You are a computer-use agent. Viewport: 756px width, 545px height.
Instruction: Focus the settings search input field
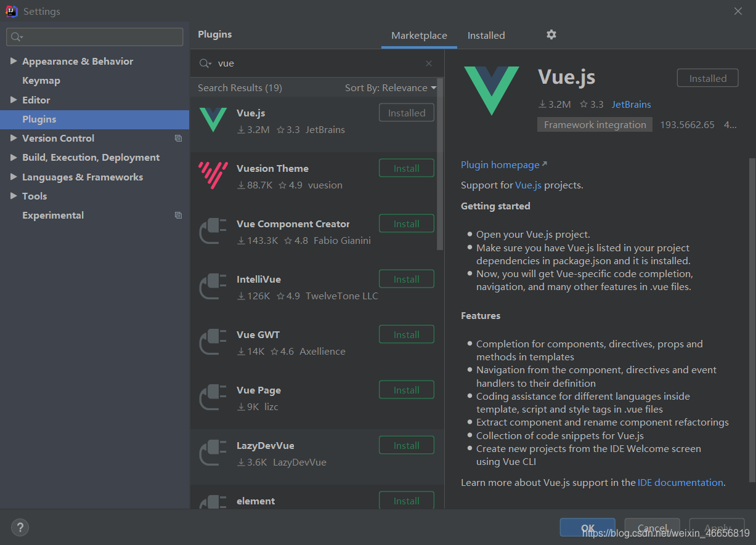click(x=95, y=37)
